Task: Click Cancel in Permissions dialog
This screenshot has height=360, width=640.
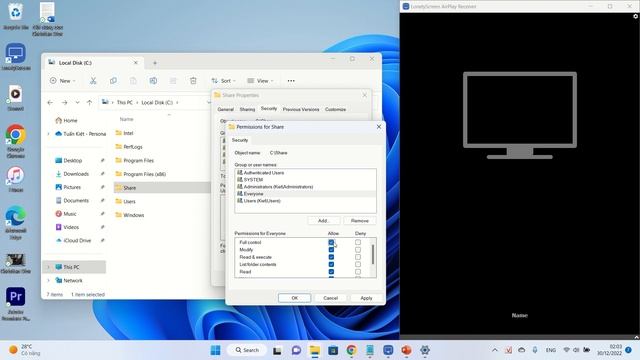Action: 330,298
